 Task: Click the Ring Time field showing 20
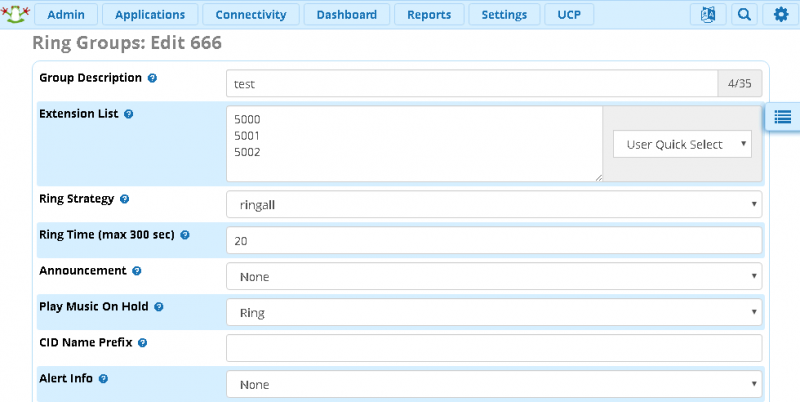[494, 240]
